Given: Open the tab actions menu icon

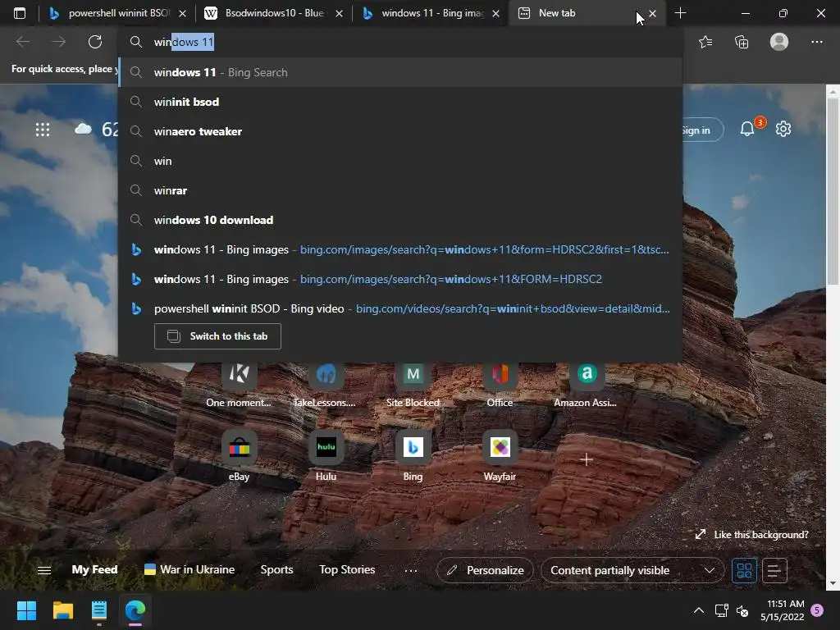Looking at the screenshot, I should click(x=20, y=13).
